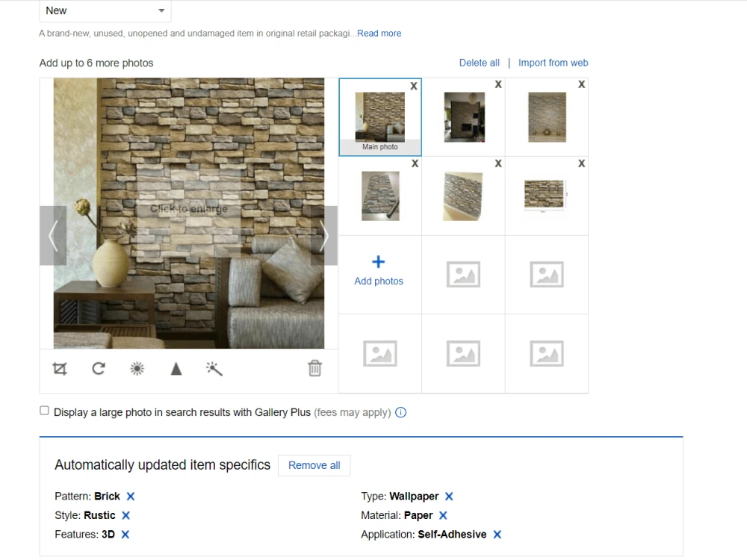The height and width of the screenshot is (560, 747).
Task: Remove the main photo thumbnail with X
Action: (x=414, y=86)
